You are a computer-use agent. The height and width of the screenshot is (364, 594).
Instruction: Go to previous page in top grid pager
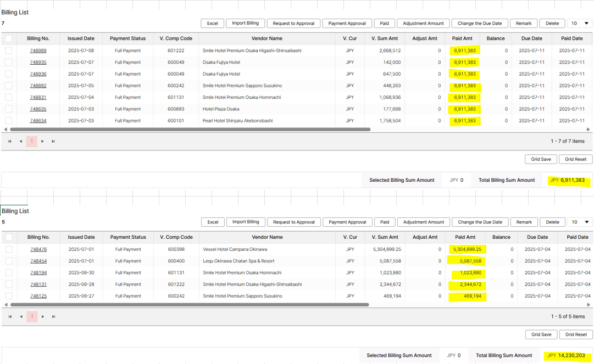coord(21,142)
